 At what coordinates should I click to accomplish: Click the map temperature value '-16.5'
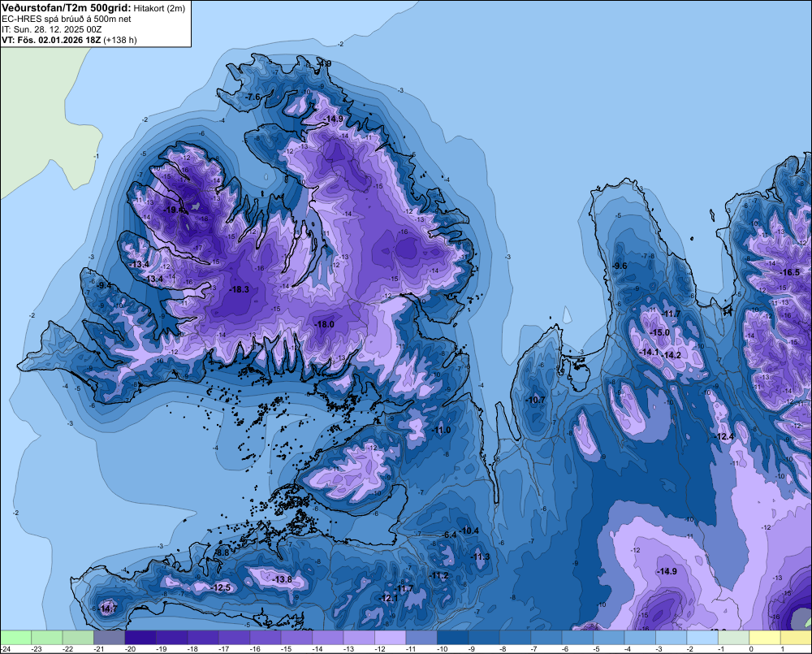pos(790,273)
